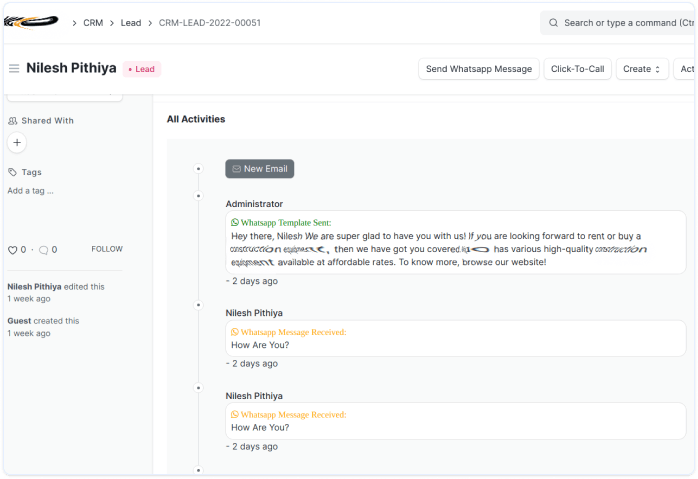Focus the search or command bar
Image resolution: width=698 pixels, height=479 pixels.
[x=618, y=23]
